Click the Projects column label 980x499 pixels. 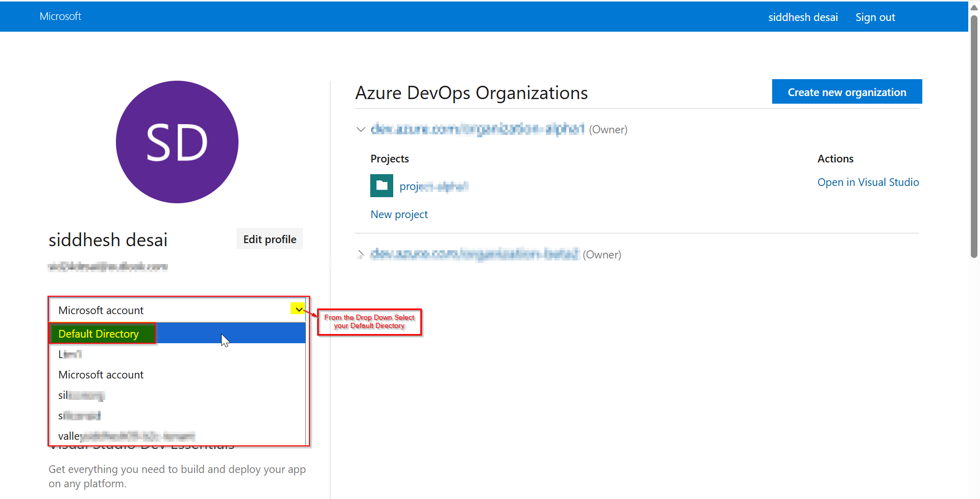click(x=390, y=159)
